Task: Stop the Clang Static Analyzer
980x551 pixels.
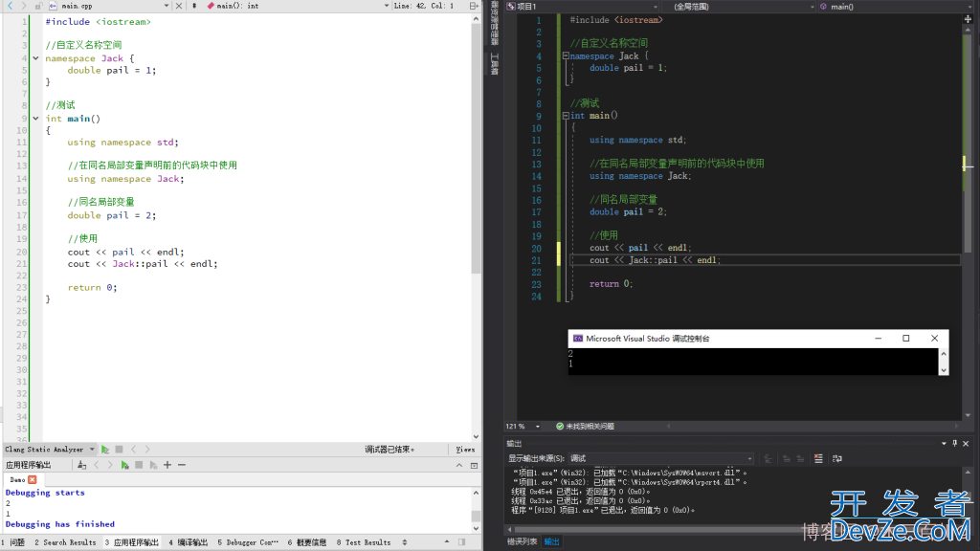Action: coord(119,450)
